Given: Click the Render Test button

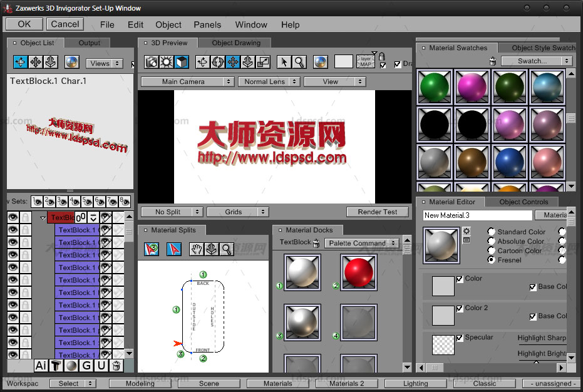Looking at the screenshot, I should tap(378, 212).
